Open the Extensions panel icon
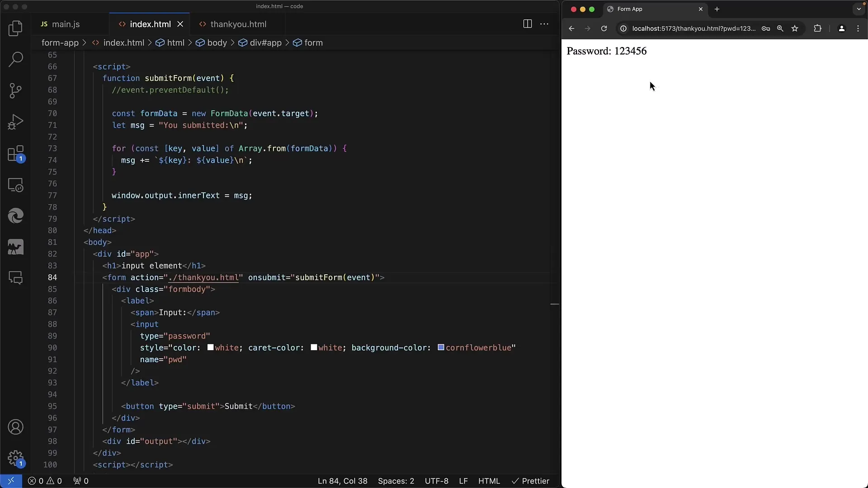 (x=15, y=154)
